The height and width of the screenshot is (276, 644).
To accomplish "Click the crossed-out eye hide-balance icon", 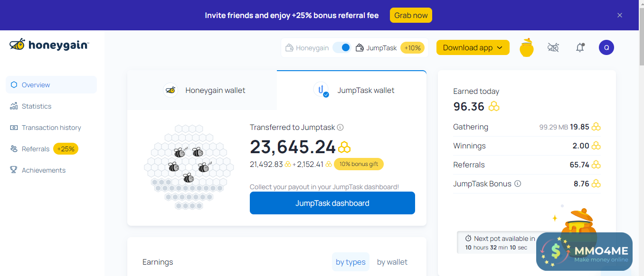I will [553, 47].
